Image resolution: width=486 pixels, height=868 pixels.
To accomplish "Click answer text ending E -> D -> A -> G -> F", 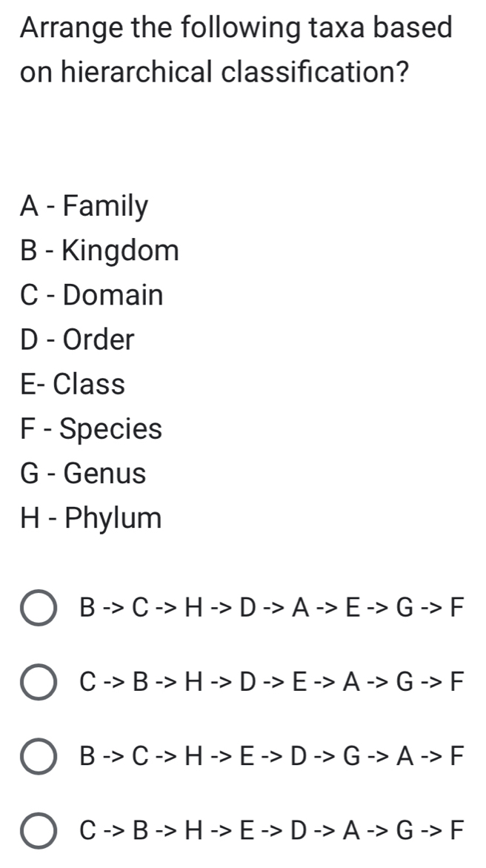I will point(273,830).
